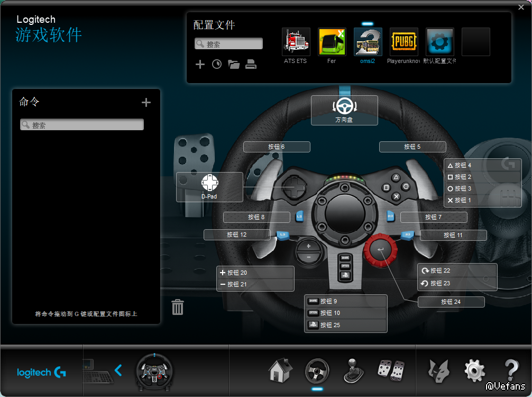The height and width of the screenshot is (397, 532).
Task: Open the help question mark icon
Action: pos(512,370)
